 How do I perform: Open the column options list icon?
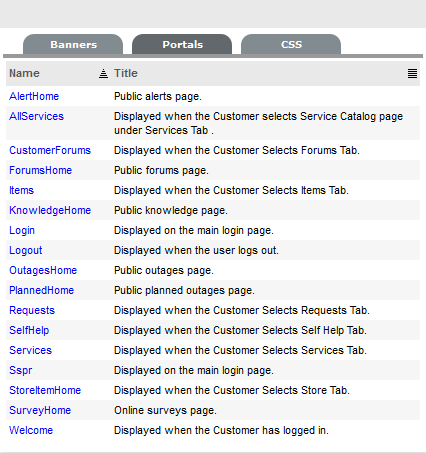[412, 73]
